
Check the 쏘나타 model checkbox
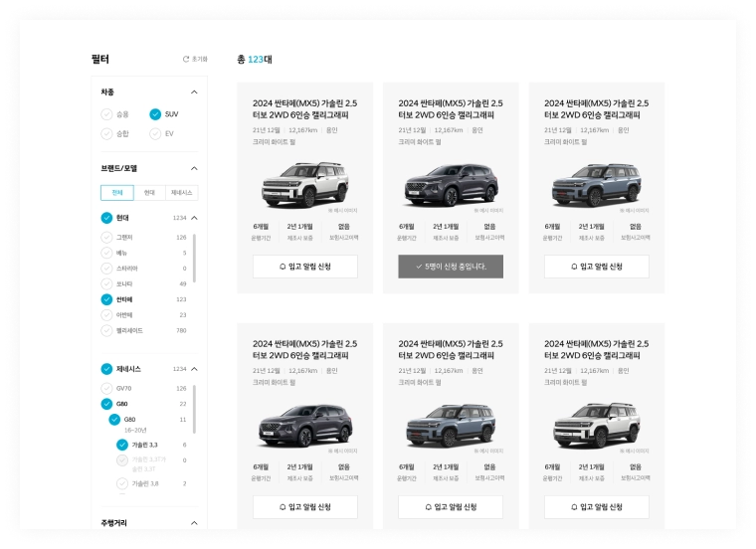(x=106, y=283)
